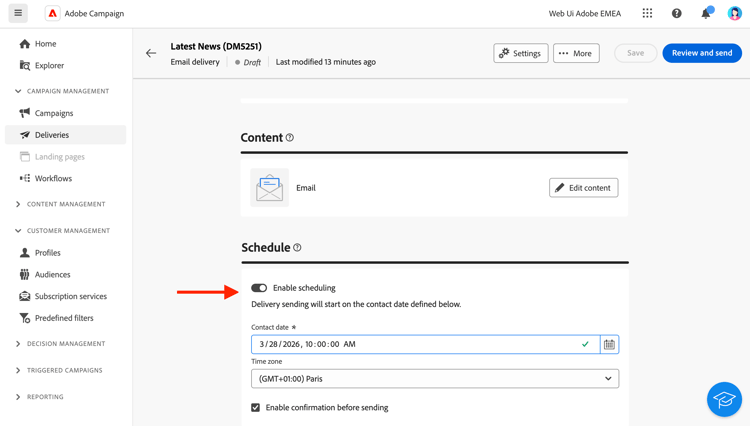Open the hamburger navigation menu
The height and width of the screenshot is (426, 750).
18,13
